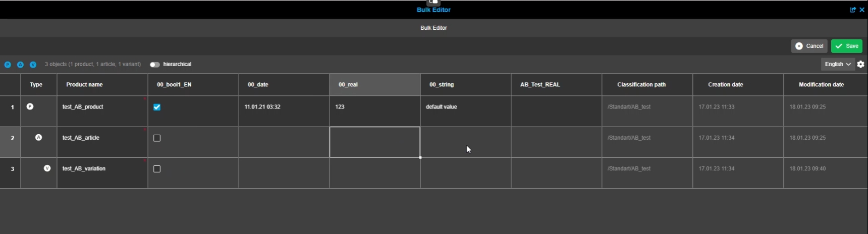Select row number 2 header

tap(10, 142)
